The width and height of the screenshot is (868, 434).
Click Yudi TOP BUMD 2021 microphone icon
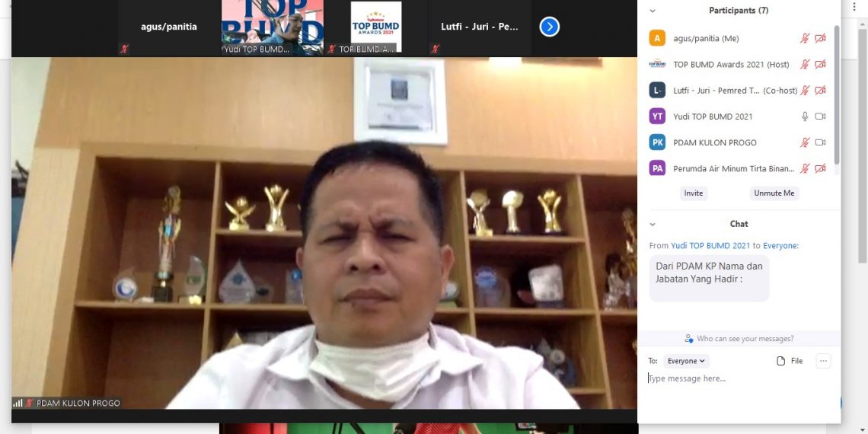pos(805,116)
